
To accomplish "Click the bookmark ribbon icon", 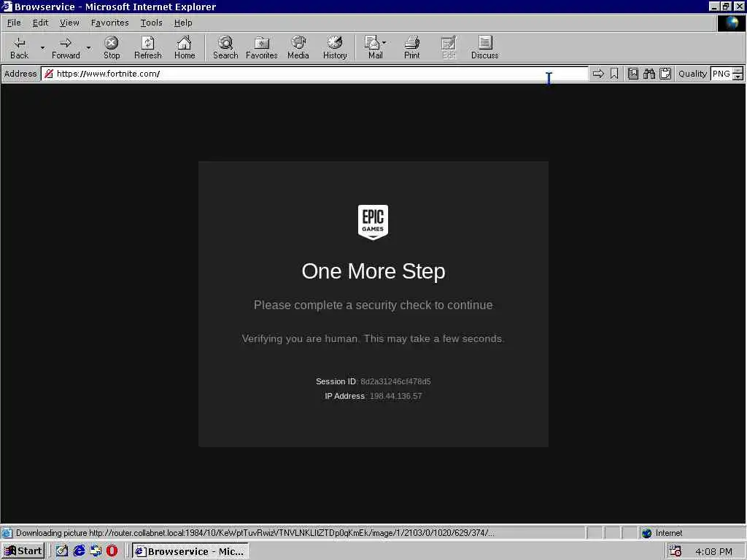I will tap(614, 74).
